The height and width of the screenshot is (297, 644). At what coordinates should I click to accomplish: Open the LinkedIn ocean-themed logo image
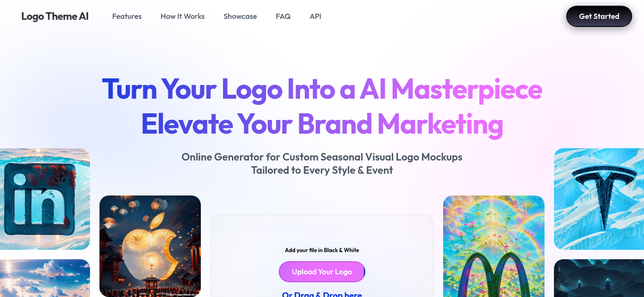pos(45,199)
